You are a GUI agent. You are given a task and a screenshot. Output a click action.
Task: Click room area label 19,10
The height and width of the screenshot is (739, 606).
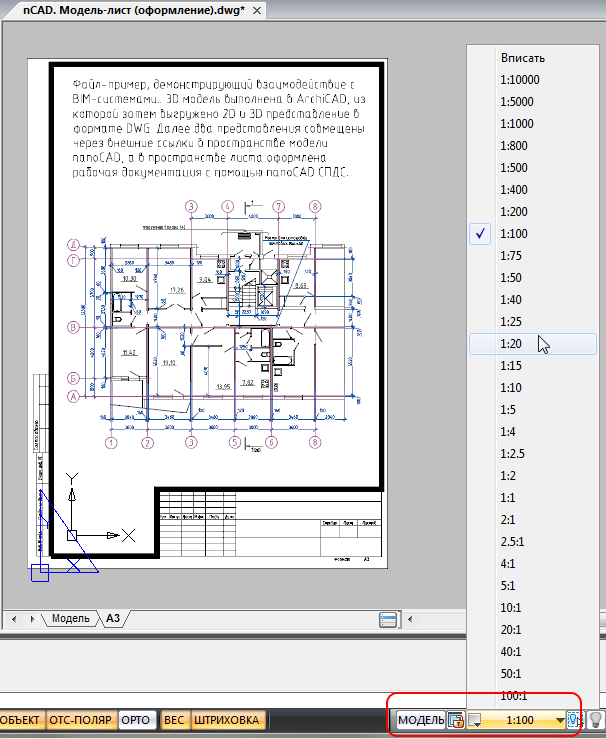(x=169, y=362)
